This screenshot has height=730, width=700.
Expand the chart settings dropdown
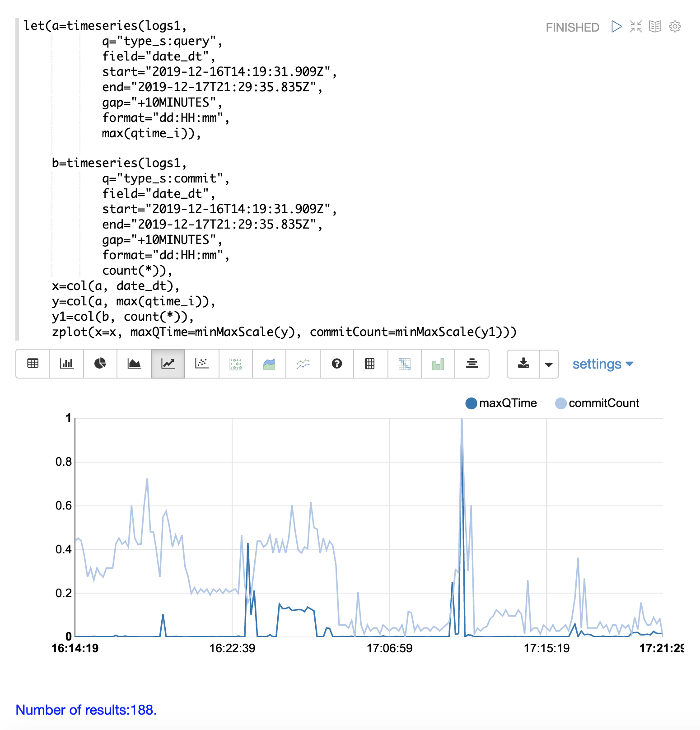click(602, 364)
